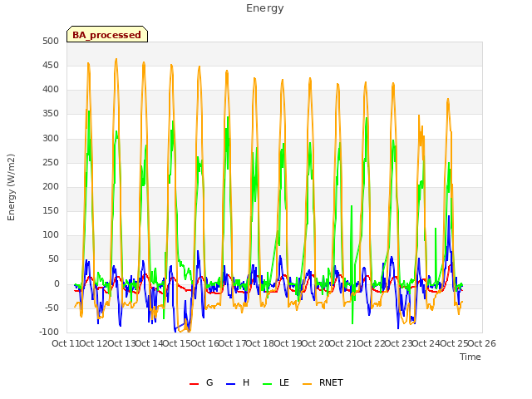
Task: Click the Oct 23 x-axis date label
Action: [x=399, y=343]
